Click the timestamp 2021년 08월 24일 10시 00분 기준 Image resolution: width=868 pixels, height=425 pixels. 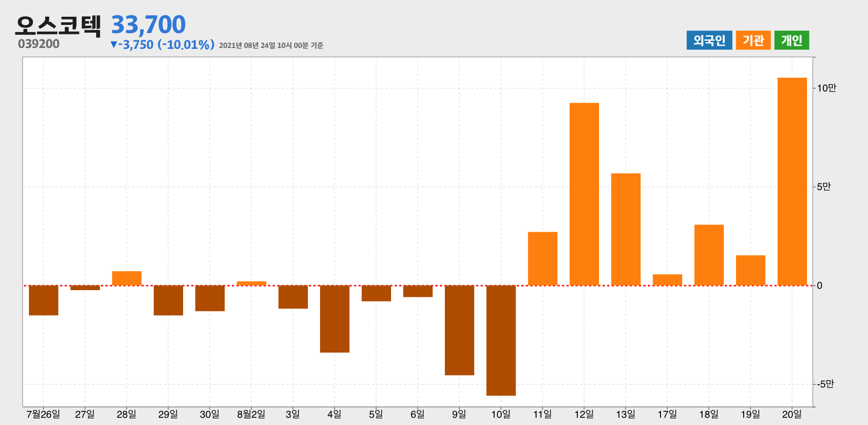pos(271,46)
